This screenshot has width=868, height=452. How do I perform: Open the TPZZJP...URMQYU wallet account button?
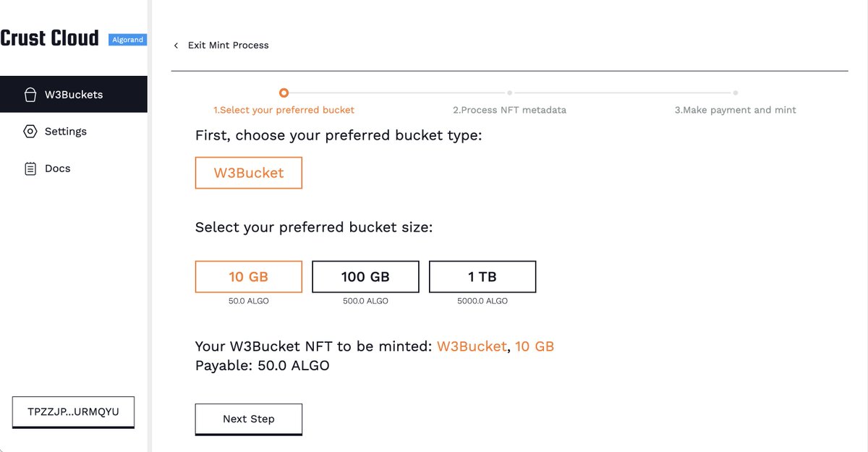click(73, 412)
